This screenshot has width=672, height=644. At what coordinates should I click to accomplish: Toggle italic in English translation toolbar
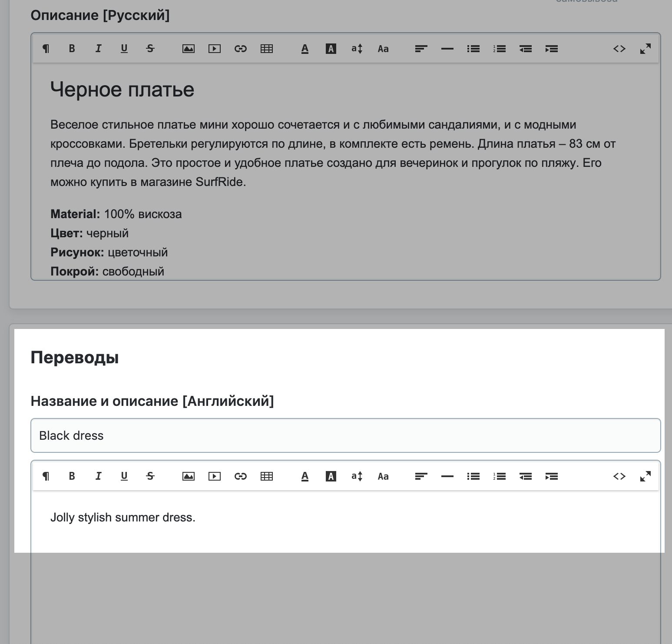click(98, 476)
